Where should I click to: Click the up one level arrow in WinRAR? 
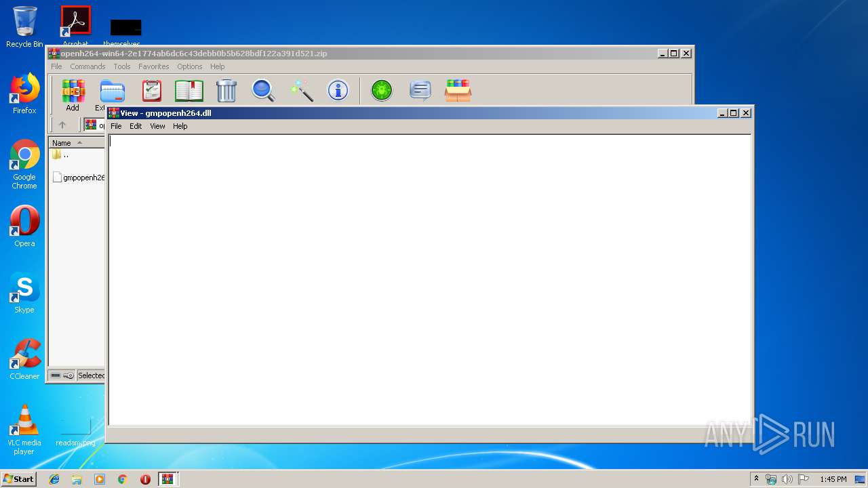coord(62,125)
